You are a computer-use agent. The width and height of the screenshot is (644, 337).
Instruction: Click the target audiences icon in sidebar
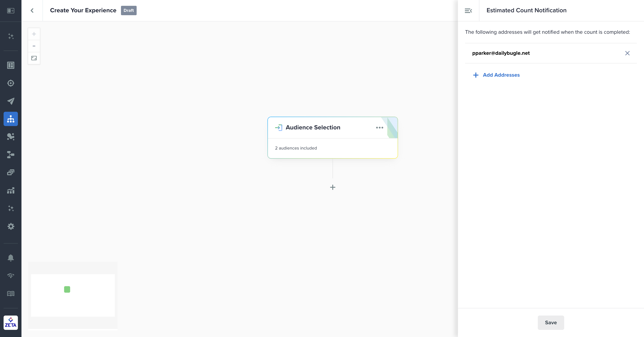(11, 83)
